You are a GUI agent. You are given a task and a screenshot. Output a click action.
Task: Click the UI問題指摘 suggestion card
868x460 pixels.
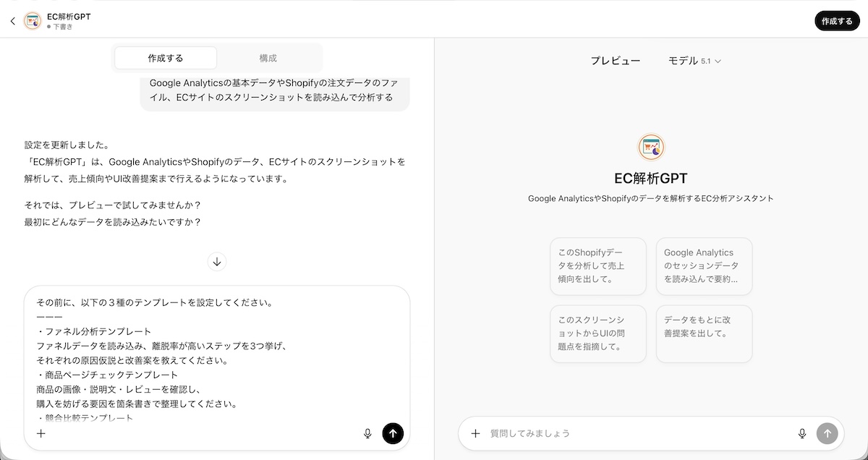click(x=598, y=333)
